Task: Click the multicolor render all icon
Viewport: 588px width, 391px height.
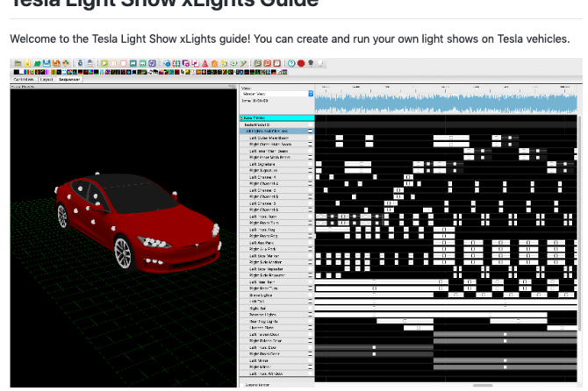Action: click(x=66, y=63)
